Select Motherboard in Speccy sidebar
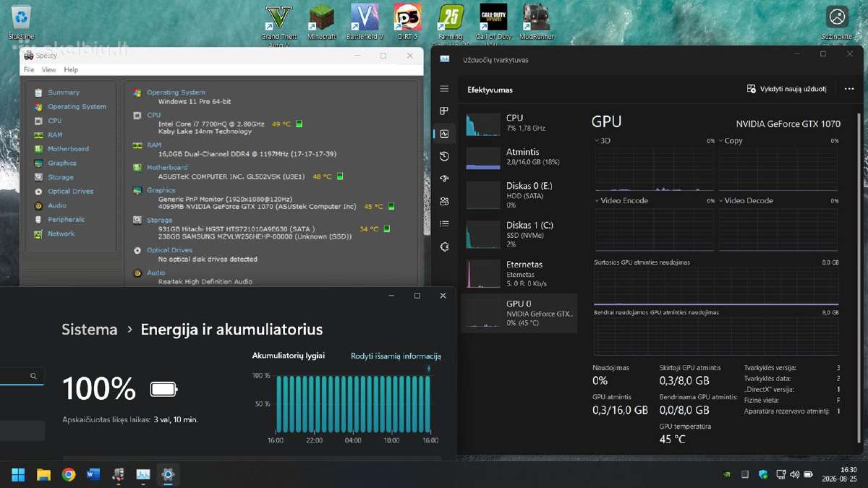The image size is (868, 488). click(x=68, y=149)
